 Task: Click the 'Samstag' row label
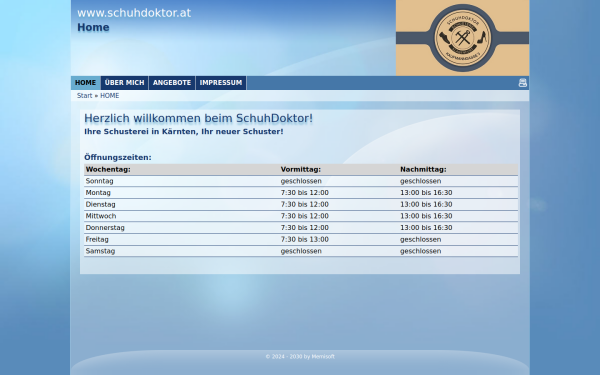click(100, 251)
